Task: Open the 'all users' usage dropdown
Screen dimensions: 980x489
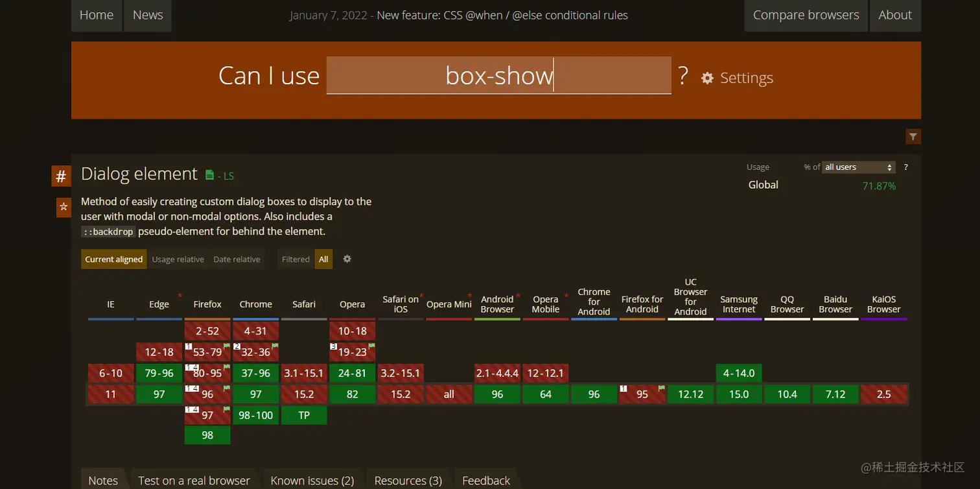Action: (858, 167)
